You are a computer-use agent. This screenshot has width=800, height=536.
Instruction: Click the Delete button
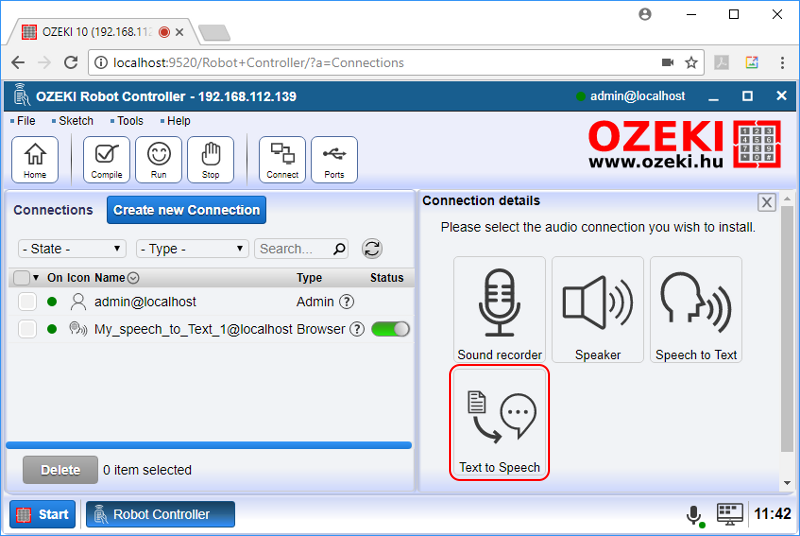(x=60, y=470)
